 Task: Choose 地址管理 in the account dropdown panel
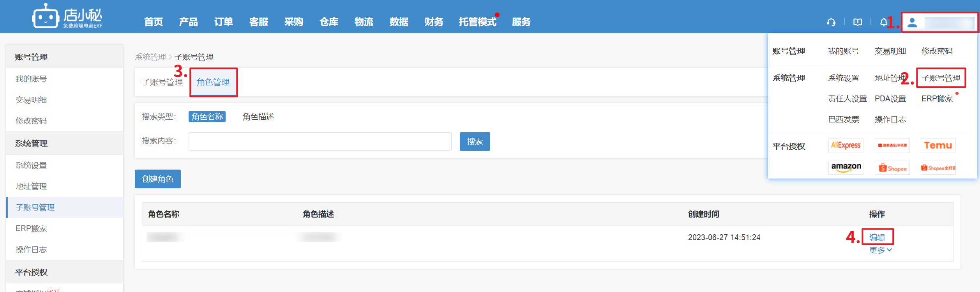(890, 78)
